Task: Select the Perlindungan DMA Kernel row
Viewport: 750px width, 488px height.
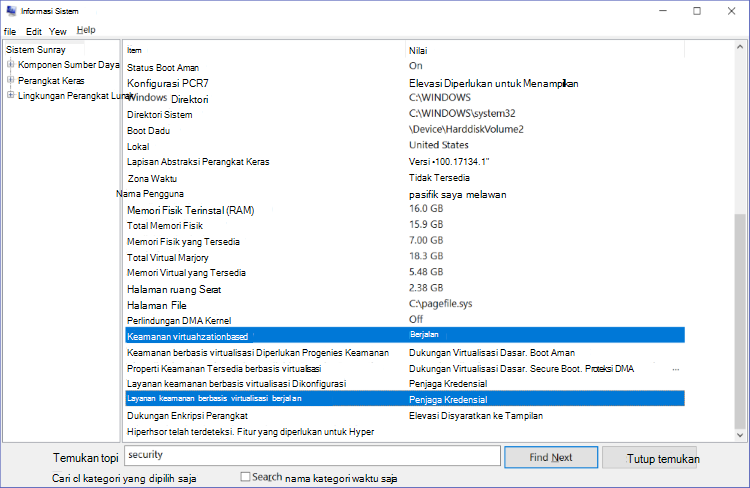Action: coord(405,320)
